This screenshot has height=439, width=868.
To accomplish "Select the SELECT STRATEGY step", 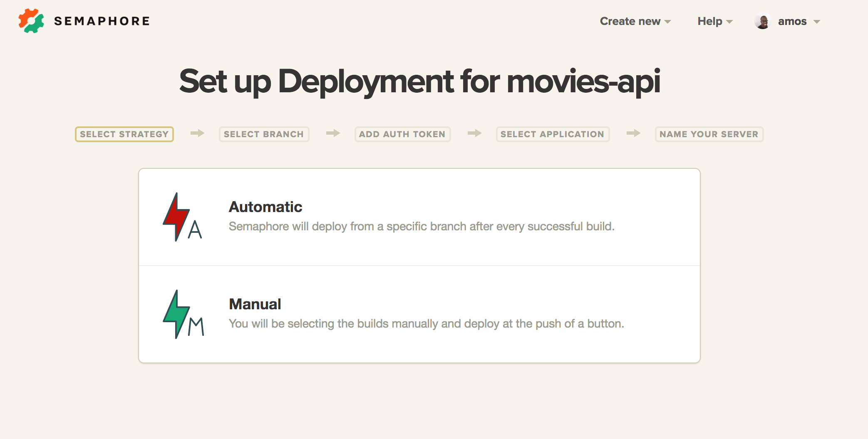I will pyautogui.click(x=124, y=134).
